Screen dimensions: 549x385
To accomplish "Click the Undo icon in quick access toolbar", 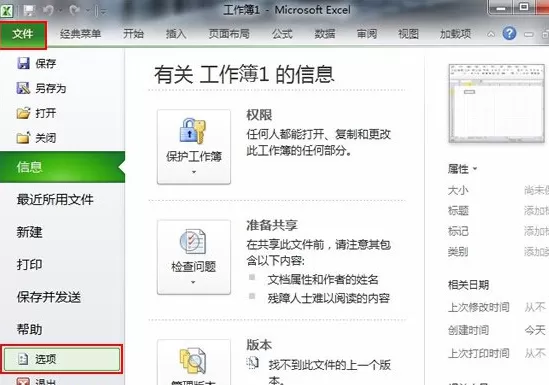I will coord(48,10).
